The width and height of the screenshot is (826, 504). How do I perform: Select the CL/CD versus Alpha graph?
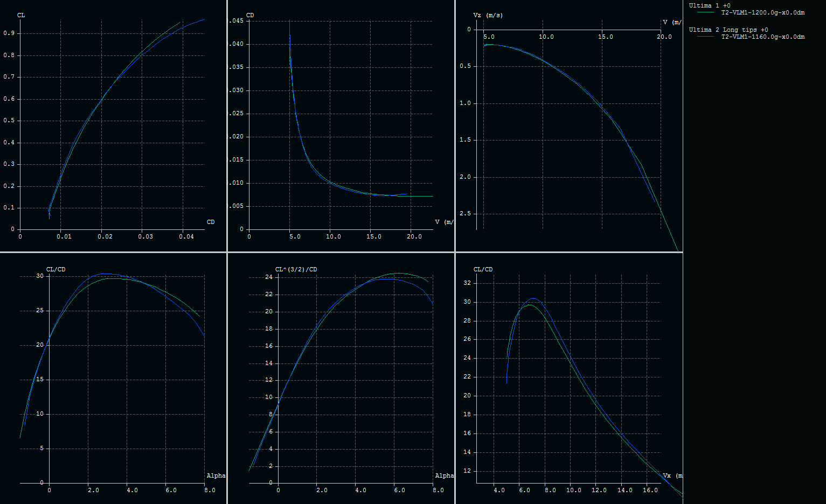tap(113, 379)
